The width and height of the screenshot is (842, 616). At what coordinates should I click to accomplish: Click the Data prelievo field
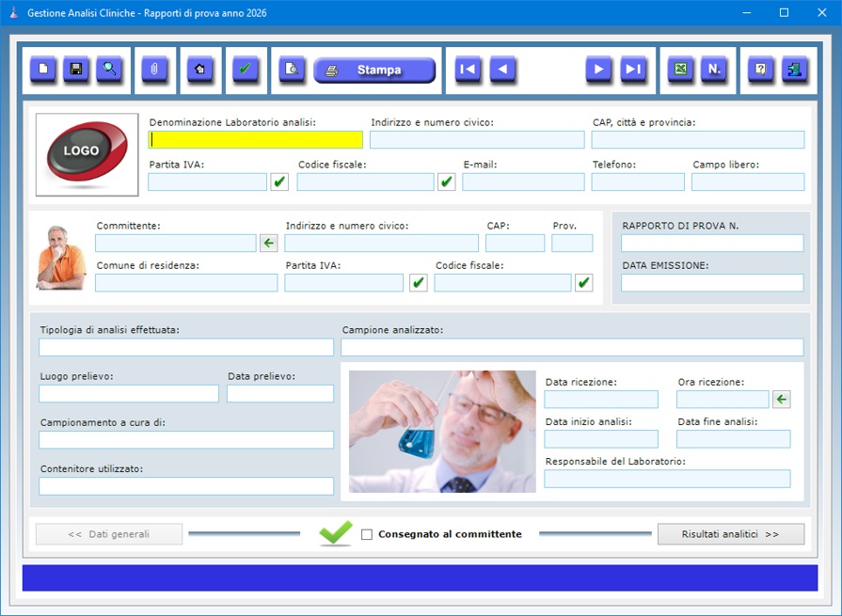(280, 393)
